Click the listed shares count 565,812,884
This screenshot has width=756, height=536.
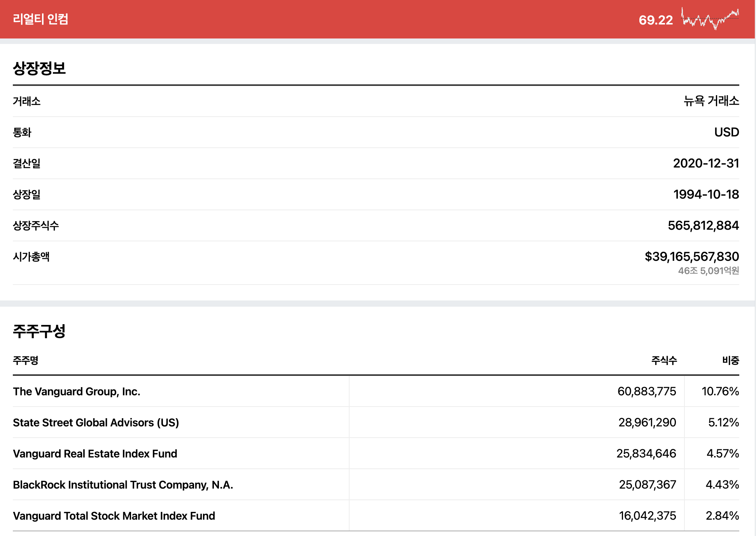click(x=703, y=225)
